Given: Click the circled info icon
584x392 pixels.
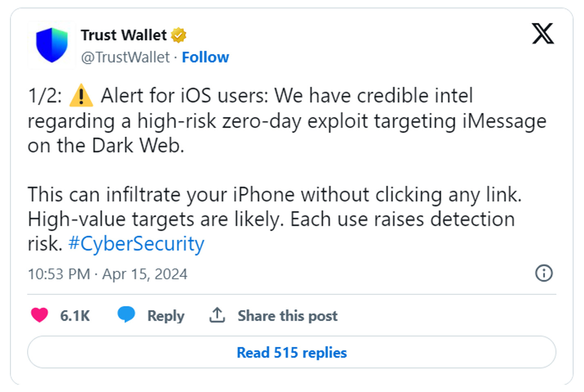Looking at the screenshot, I should tap(544, 273).
